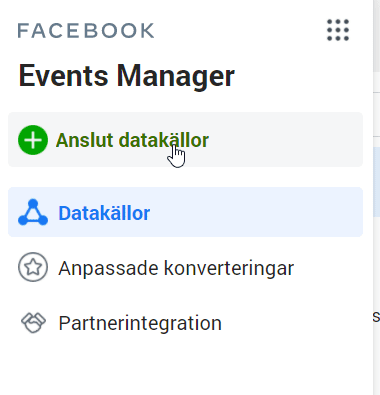Select the blue Datakällor triangle-nodes icon
The width and height of the screenshot is (380, 395).
click(x=33, y=212)
